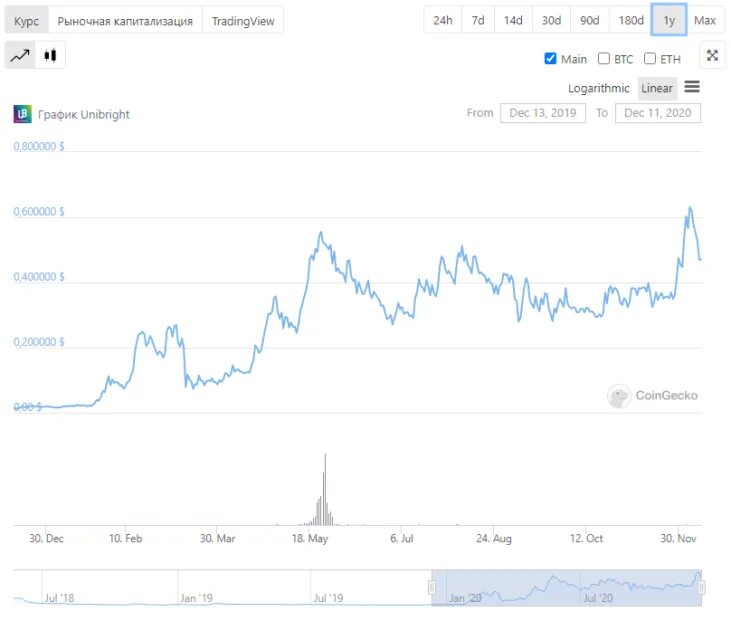Click Jan '19 in the navigator
The width and height of the screenshot is (731, 621).
[x=196, y=598]
